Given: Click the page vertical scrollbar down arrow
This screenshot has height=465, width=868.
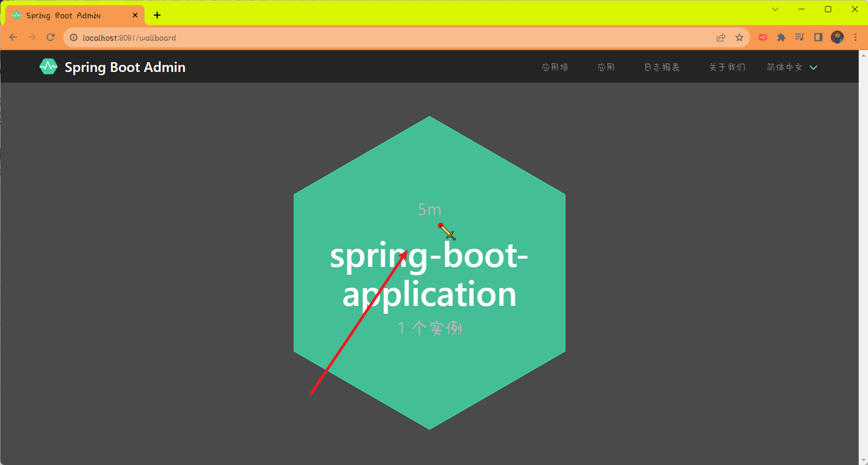Looking at the screenshot, I should pos(863,460).
